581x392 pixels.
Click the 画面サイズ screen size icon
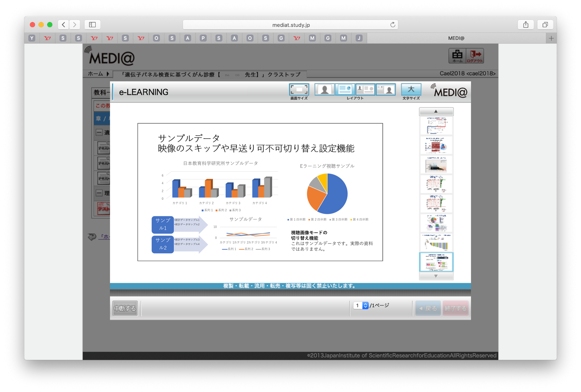click(299, 90)
